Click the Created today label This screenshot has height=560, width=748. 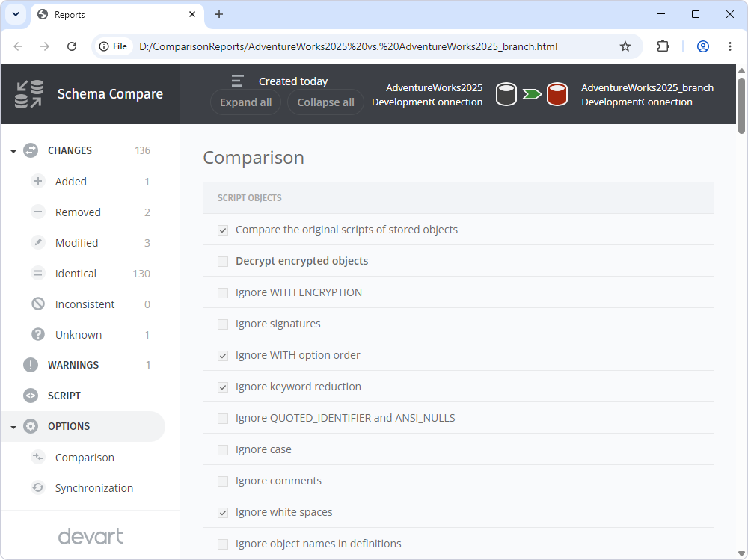tap(293, 81)
